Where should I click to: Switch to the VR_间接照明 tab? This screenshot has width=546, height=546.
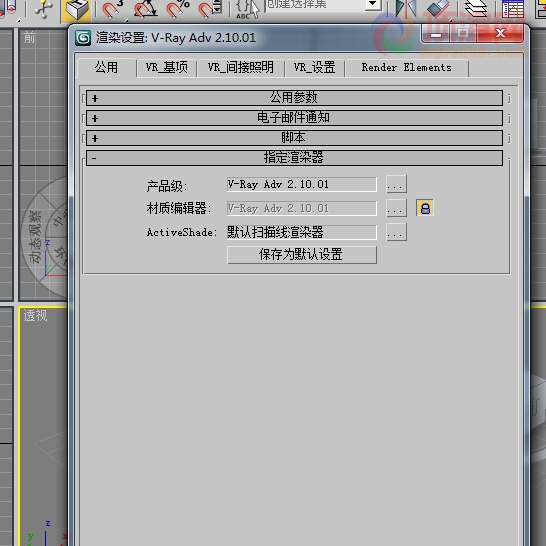coord(241,67)
